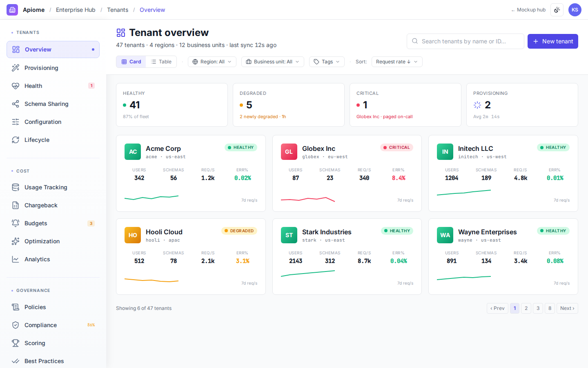This screenshot has width=588, height=368.
Task: Open the KS user avatar menu
Action: [x=575, y=10]
